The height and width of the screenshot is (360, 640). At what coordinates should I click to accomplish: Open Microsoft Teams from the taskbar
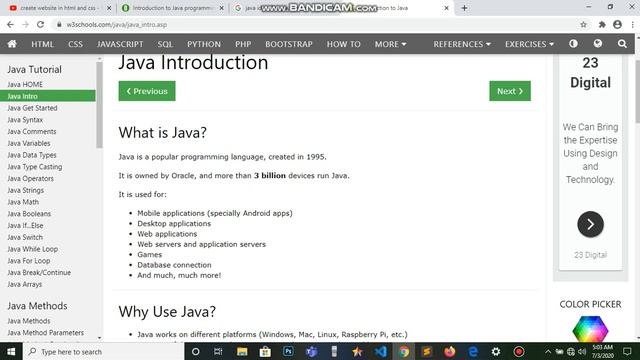(311, 351)
